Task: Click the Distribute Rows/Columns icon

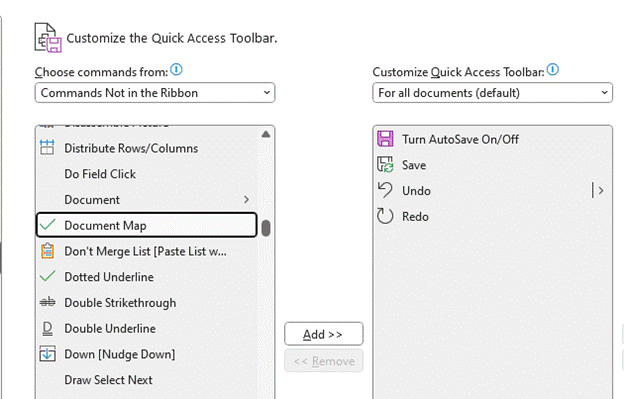Action: [x=47, y=148]
